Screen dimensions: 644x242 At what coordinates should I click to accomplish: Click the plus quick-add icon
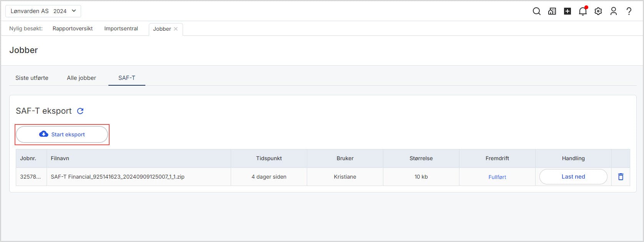tap(567, 11)
